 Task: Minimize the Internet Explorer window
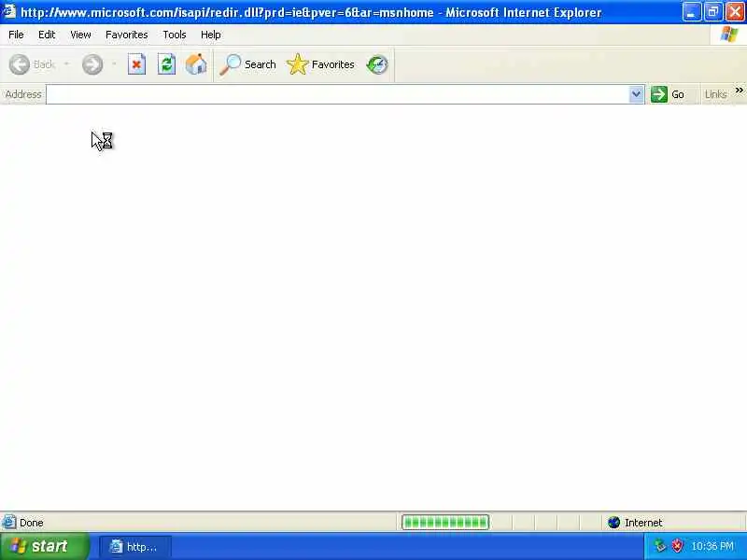pos(691,12)
